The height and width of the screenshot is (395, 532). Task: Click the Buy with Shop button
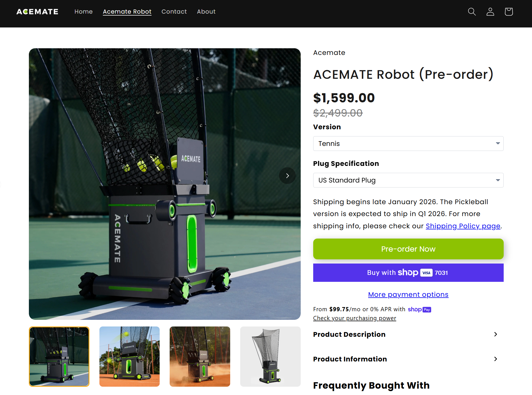click(408, 273)
